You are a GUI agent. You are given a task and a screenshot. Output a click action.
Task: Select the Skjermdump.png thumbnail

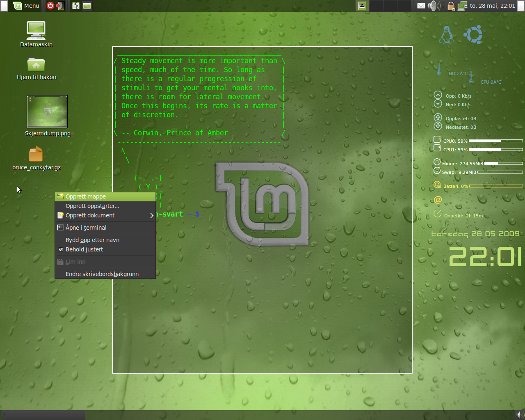pyautogui.click(x=47, y=112)
